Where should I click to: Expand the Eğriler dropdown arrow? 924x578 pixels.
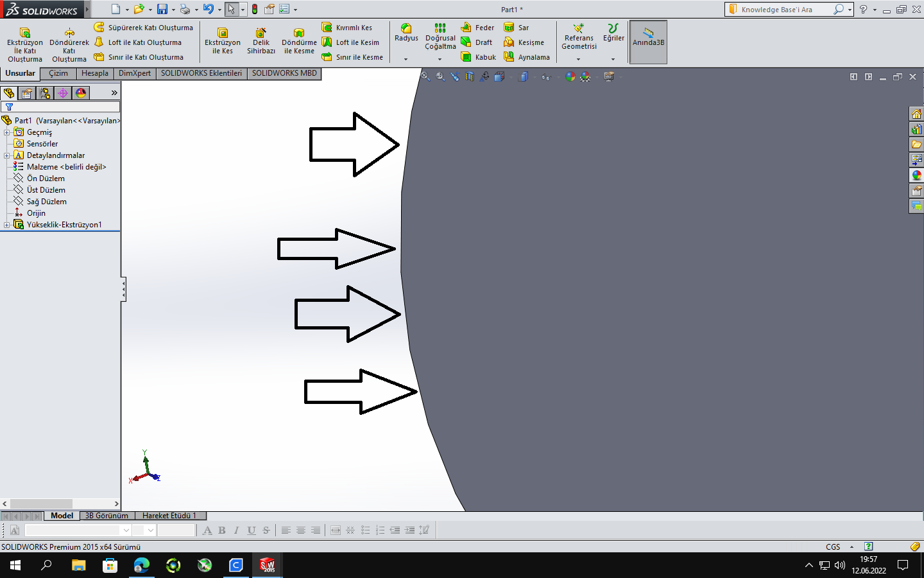[x=613, y=59]
